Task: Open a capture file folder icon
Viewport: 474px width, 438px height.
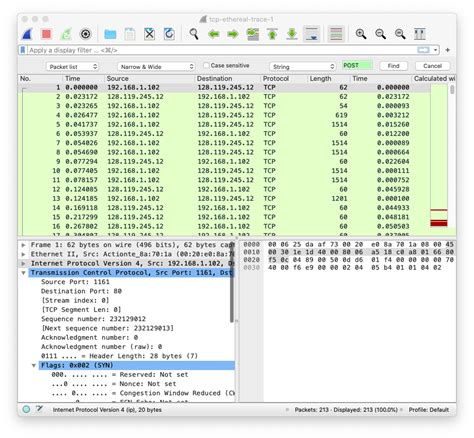Action: click(110, 34)
